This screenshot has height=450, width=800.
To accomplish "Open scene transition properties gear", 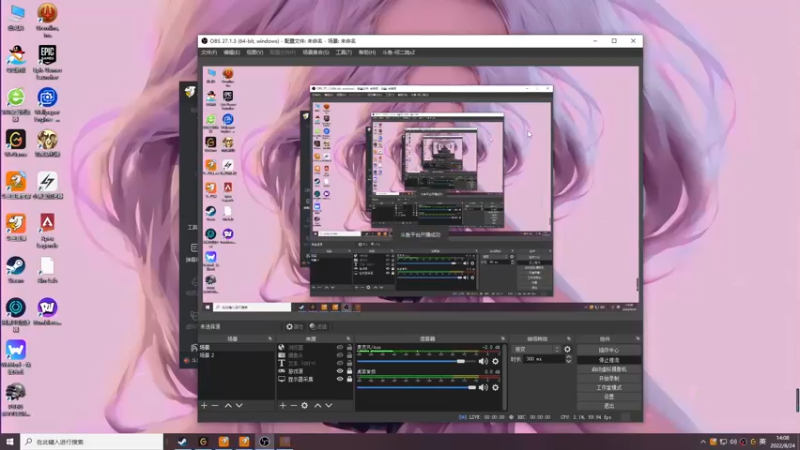I will coord(567,349).
